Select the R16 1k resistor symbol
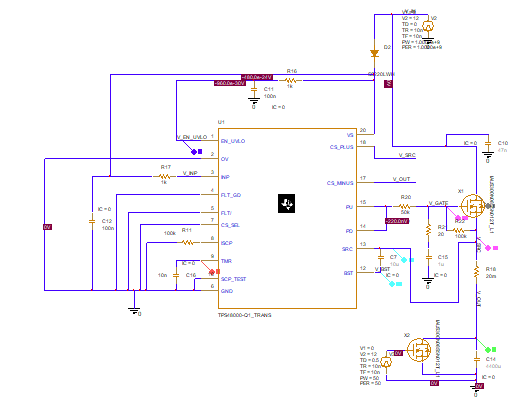 click(x=290, y=80)
